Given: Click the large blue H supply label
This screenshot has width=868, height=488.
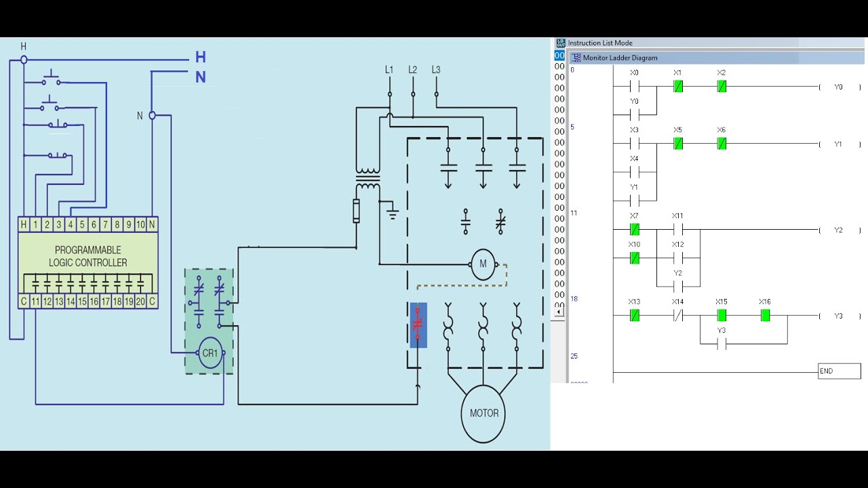Looking at the screenshot, I should click(x=200, y=58).
